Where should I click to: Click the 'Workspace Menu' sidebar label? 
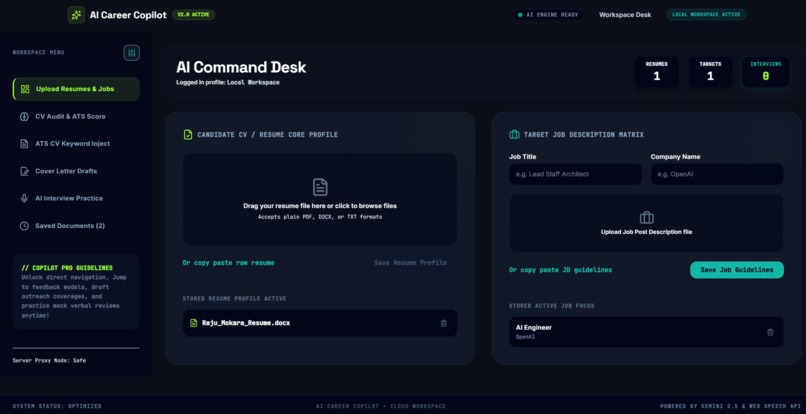tap(39, 52)
